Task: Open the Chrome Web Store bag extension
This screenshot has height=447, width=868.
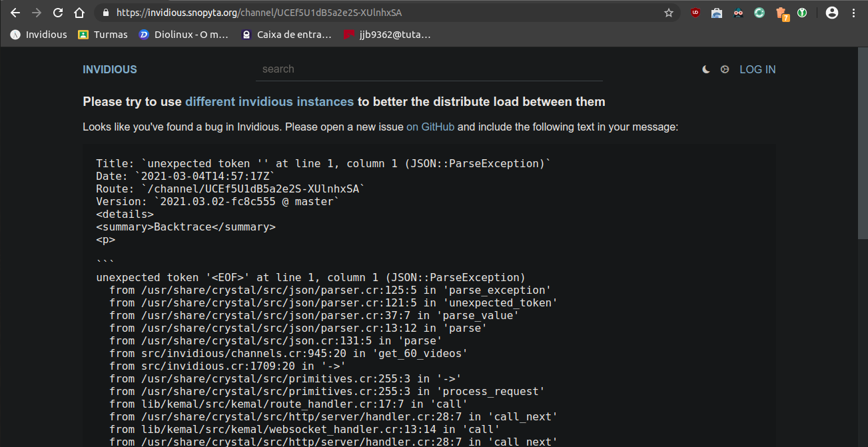Action: [717, 13]
